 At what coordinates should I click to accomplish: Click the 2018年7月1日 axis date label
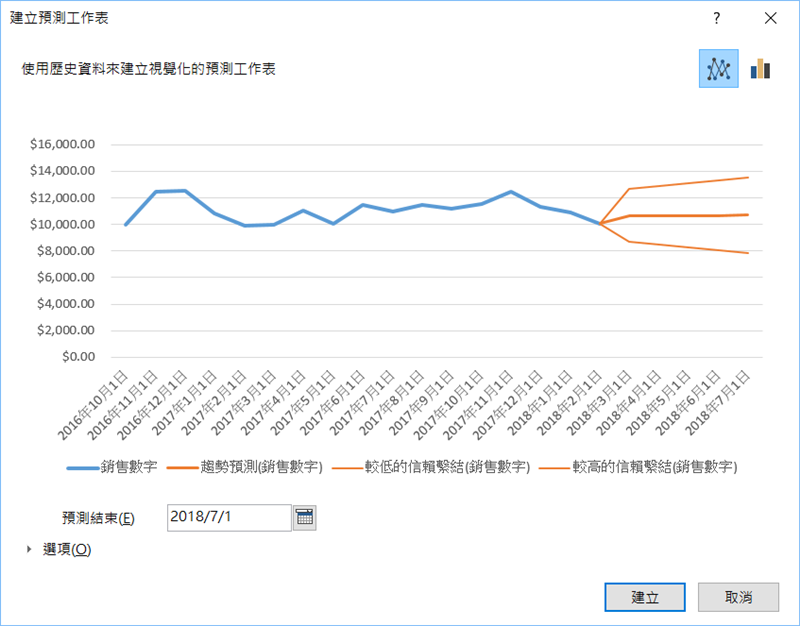click(x=717, y=403)
